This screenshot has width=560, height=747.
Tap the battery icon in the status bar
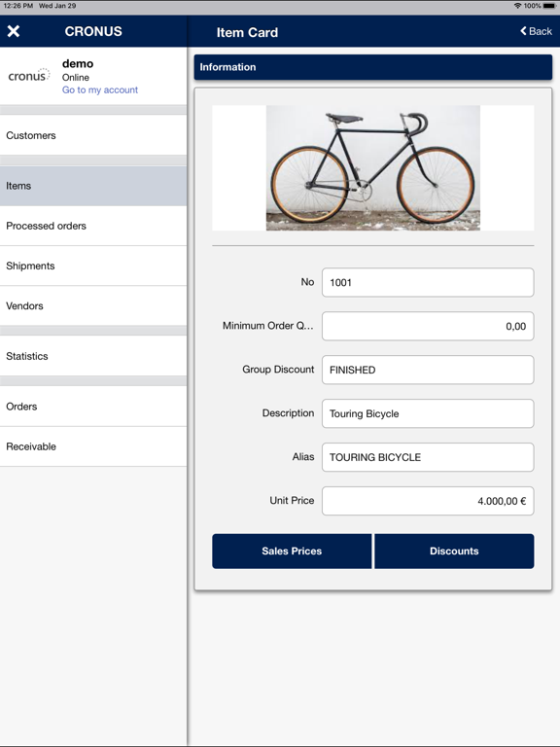[x=549, y=6]
